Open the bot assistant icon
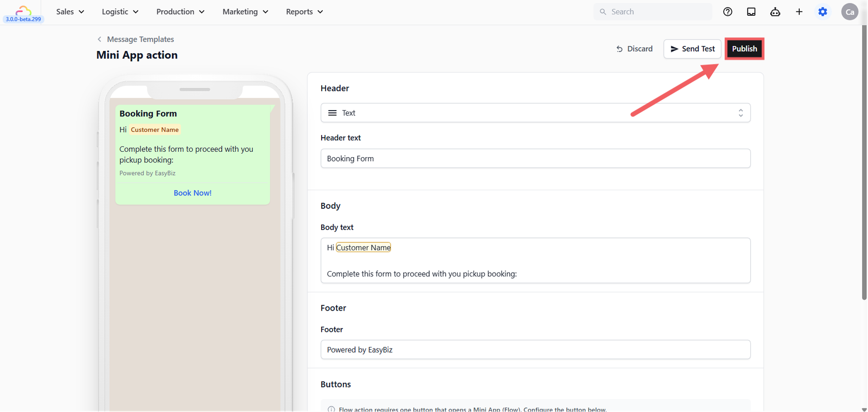This screenshot has height=412, width=868. coord(775,11)
